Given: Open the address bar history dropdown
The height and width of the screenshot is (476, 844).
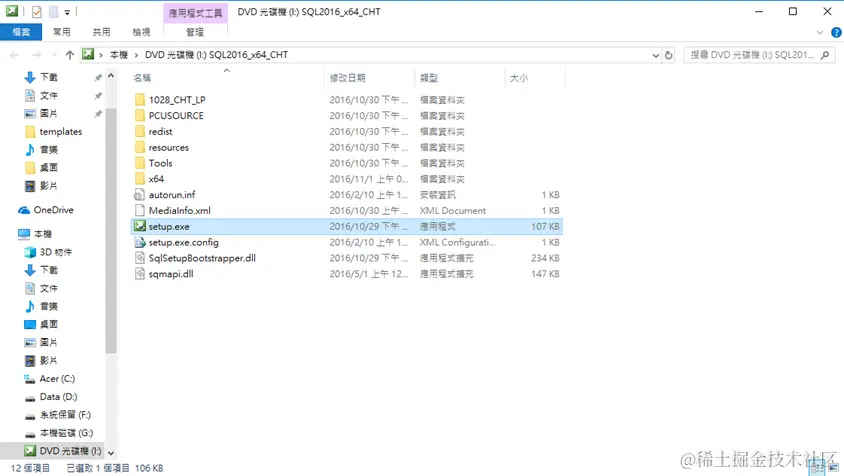Looking at the screenshot, I should click(656, 55).
